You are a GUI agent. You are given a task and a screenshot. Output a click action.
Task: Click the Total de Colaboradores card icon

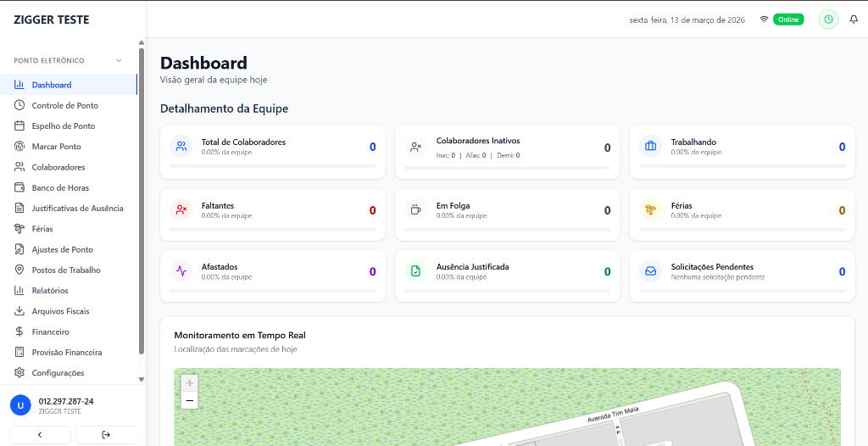(x=181, y=147)
